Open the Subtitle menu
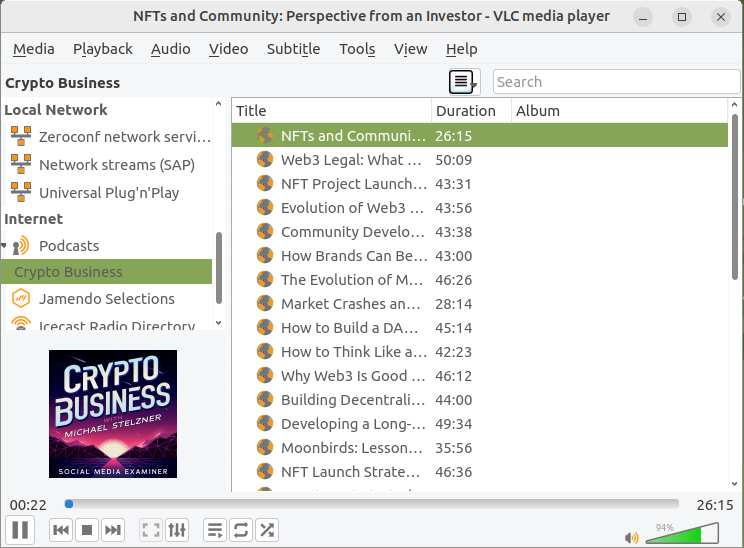The width and height of the screenshot is (744, 548). (x=293, y=49)
